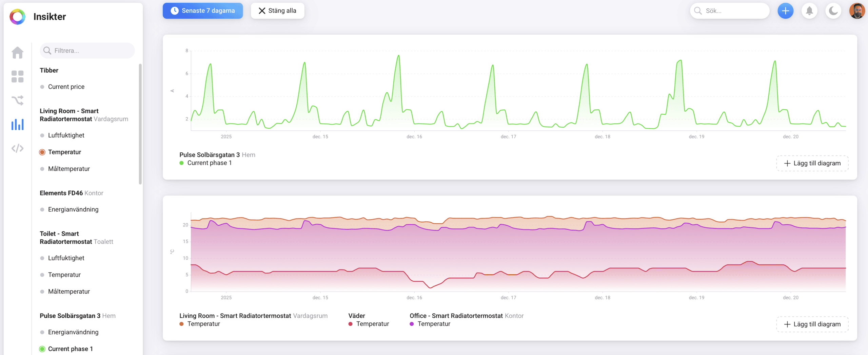The height and width of the screenshot is (355, 868).
Task: Open Senaste 7 dagarna time range
Action: 203,11
